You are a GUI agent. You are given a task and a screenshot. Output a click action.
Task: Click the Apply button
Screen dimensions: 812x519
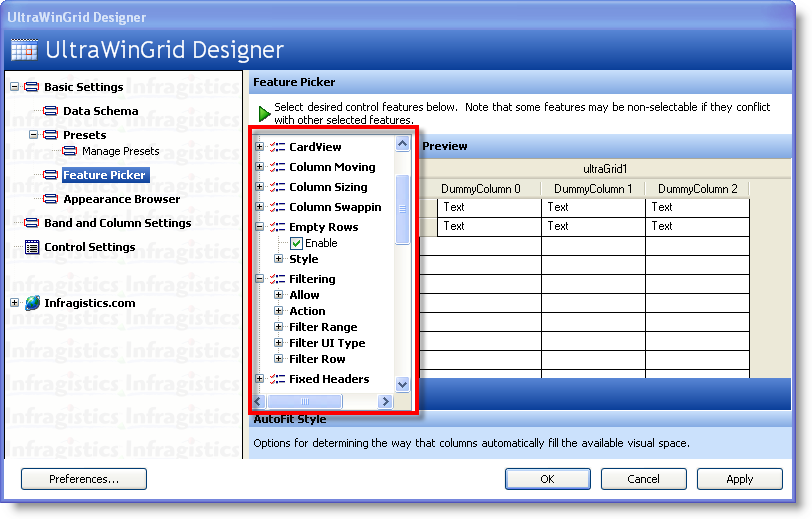(739, 479)
